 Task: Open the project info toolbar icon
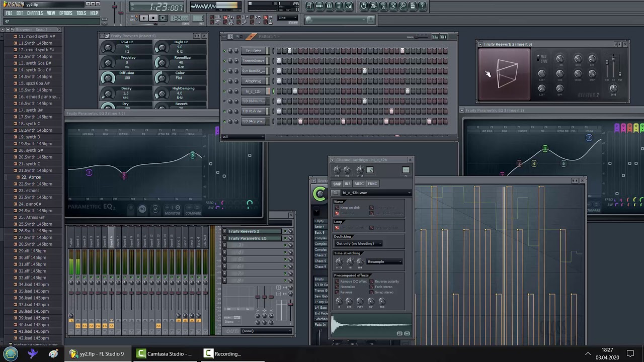pyautogui.click(x=413, y=6)
